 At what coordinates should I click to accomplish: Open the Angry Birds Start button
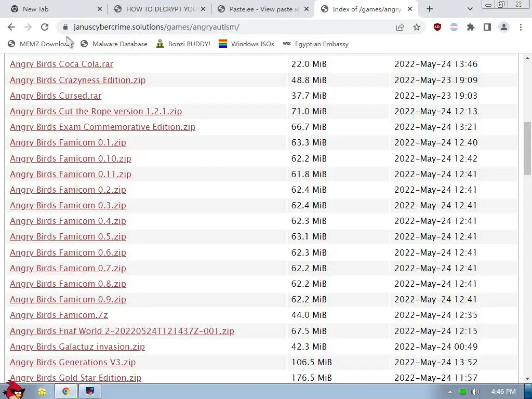(14, 390)
